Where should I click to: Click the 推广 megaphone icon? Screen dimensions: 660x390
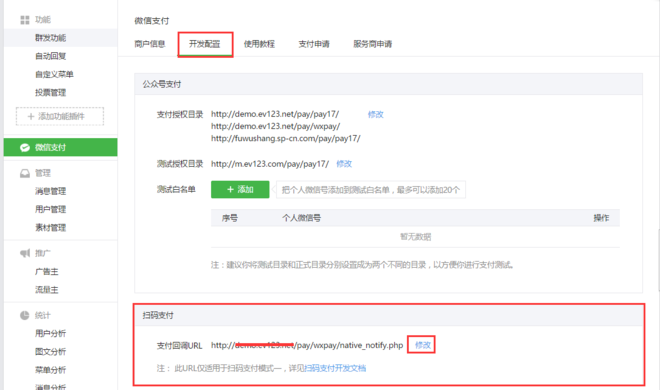click(x=25, y=253)
